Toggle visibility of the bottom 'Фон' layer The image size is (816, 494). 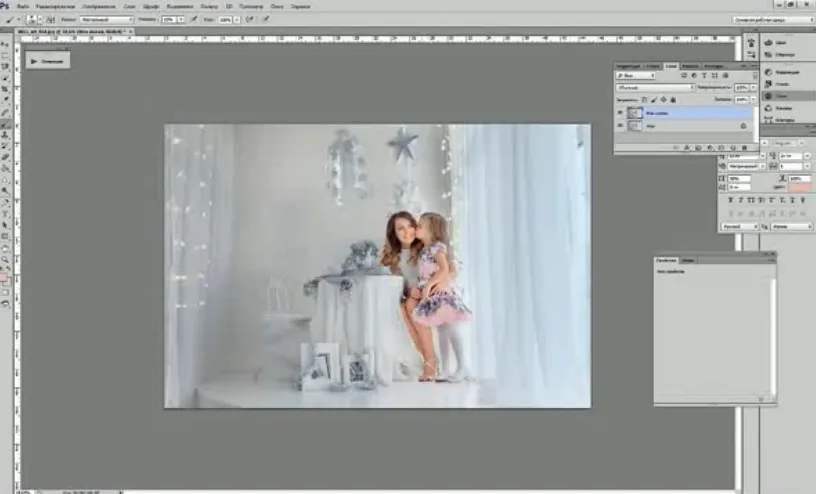620,126
